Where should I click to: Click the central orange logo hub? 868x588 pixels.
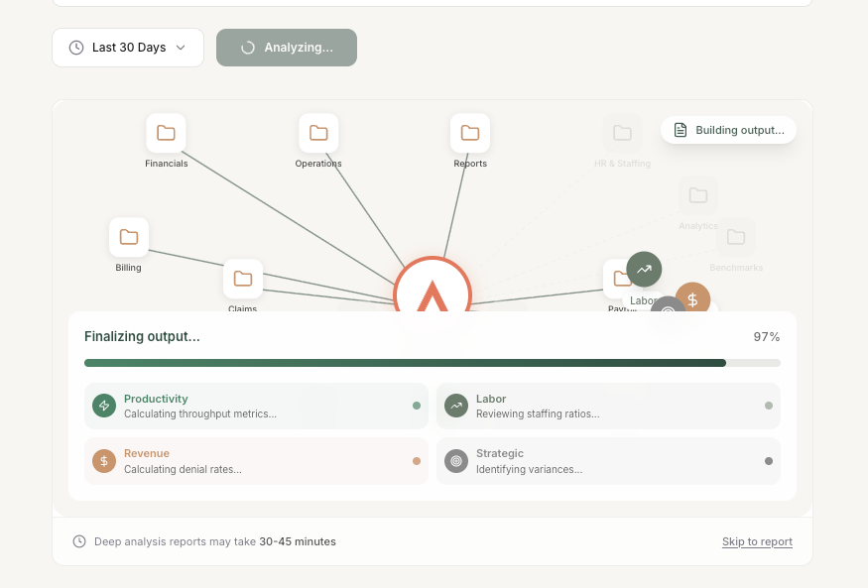click(433, 286)
